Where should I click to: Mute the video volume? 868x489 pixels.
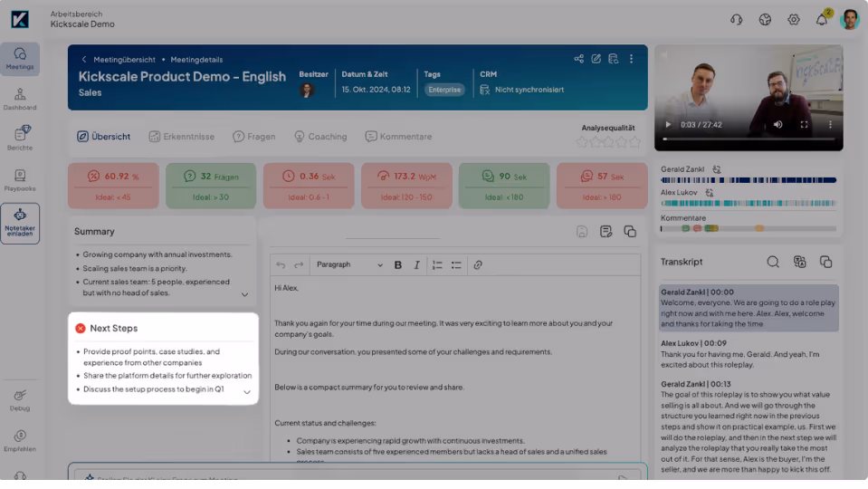tap(777, 125)
